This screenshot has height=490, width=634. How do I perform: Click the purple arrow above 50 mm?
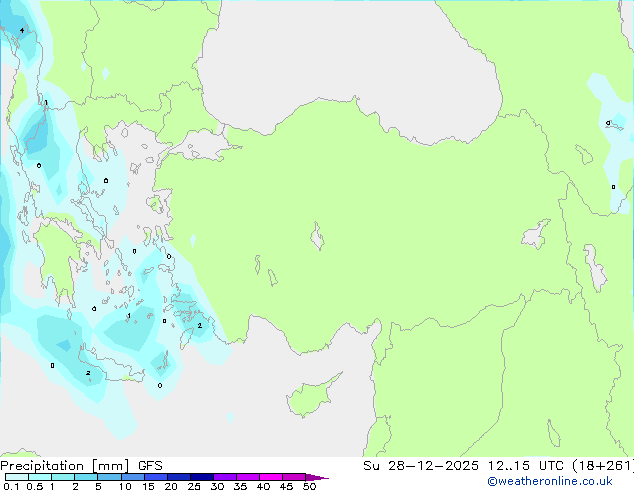click(317, 477)
